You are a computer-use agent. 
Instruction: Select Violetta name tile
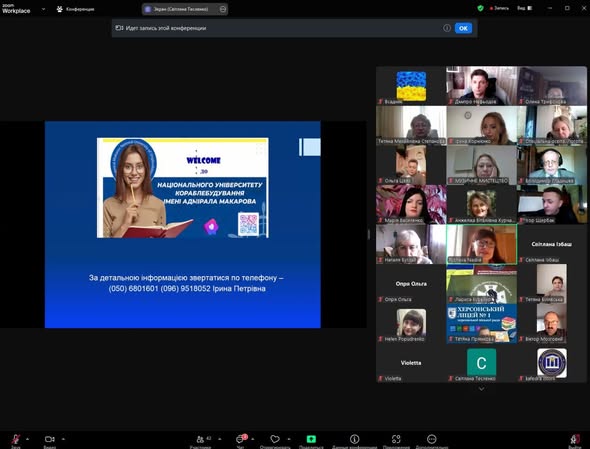click(411, 363)
